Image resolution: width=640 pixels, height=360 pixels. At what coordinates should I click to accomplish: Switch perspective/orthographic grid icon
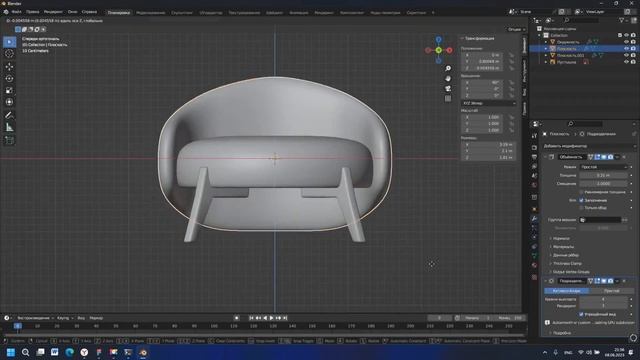tap(448, 98)
